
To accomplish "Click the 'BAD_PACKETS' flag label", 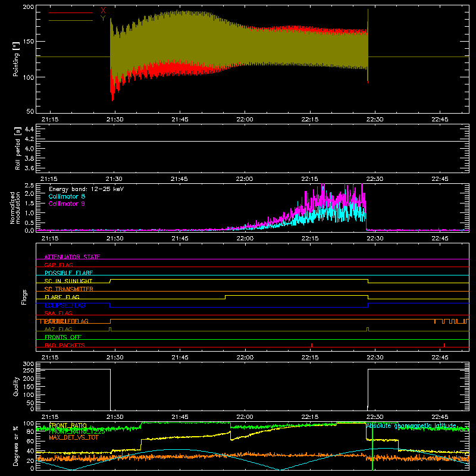I will pyautogui.click(x=65, y=345).
